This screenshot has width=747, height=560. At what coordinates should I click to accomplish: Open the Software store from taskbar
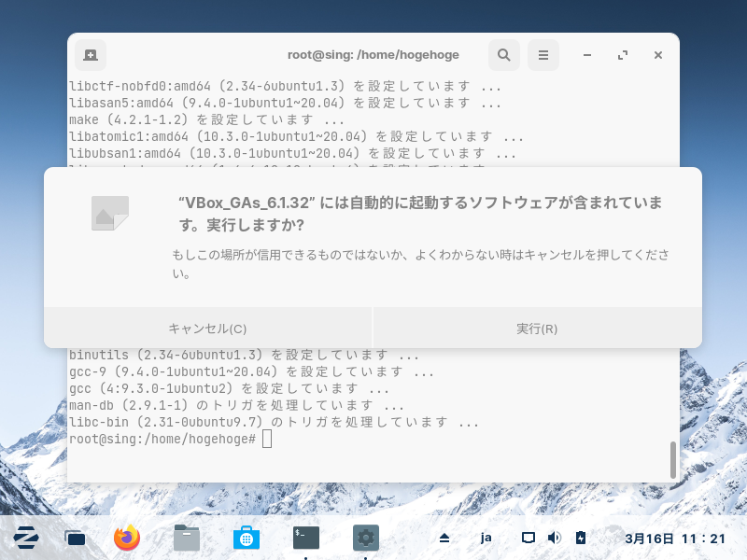point(247,539)
